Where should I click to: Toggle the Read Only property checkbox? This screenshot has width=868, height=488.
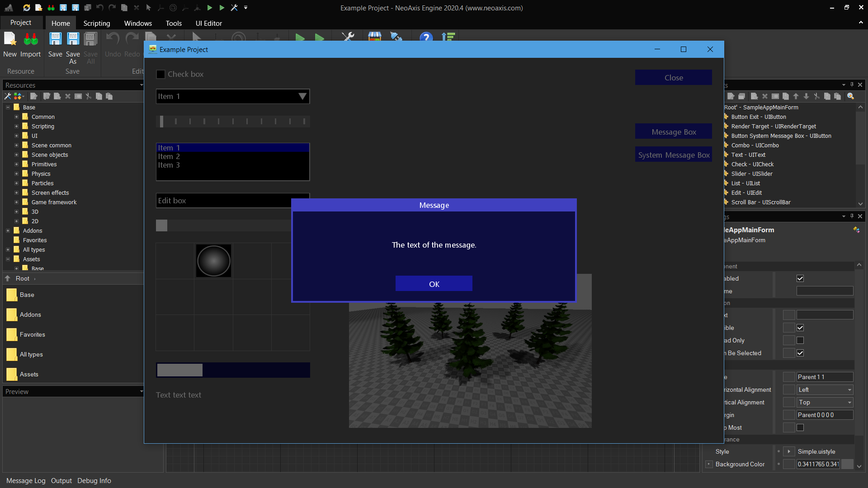coord(800,340)
